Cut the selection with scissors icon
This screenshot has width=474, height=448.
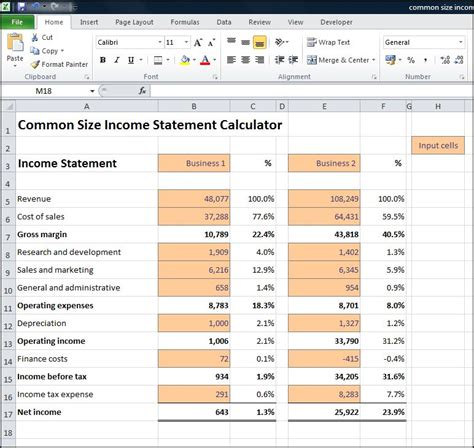(35, 37)
